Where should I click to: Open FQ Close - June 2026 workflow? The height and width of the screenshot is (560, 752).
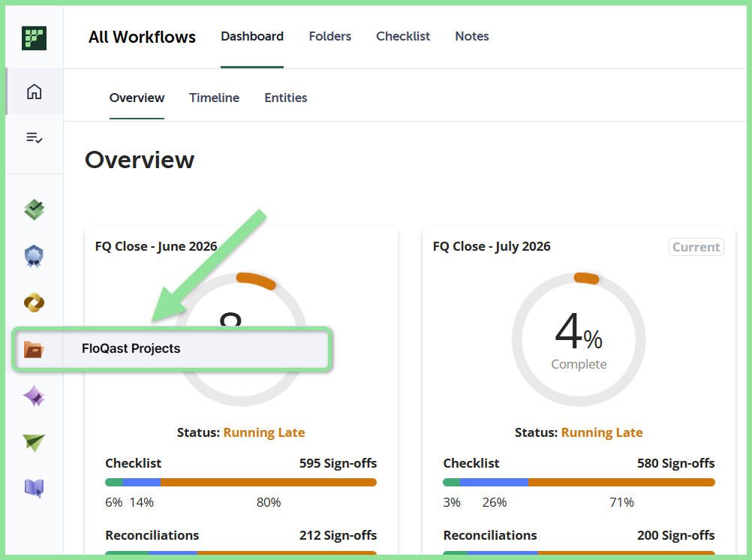tap(156, 247)
